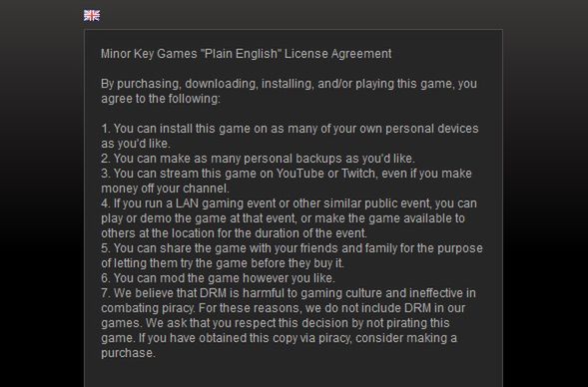The width and height of the screenshot is (588, 387).
Task: Select clause 5 about sharing with friends
Action: 292,256
